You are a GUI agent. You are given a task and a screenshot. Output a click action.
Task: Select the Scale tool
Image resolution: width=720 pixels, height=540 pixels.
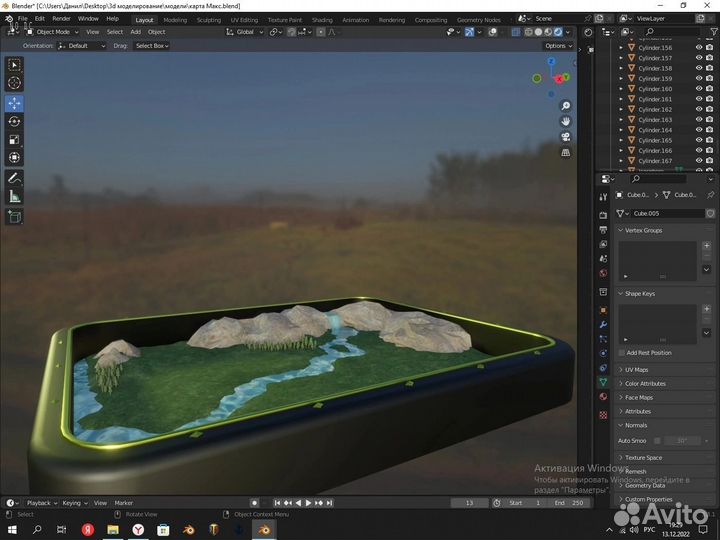click(x=14, y=140)
